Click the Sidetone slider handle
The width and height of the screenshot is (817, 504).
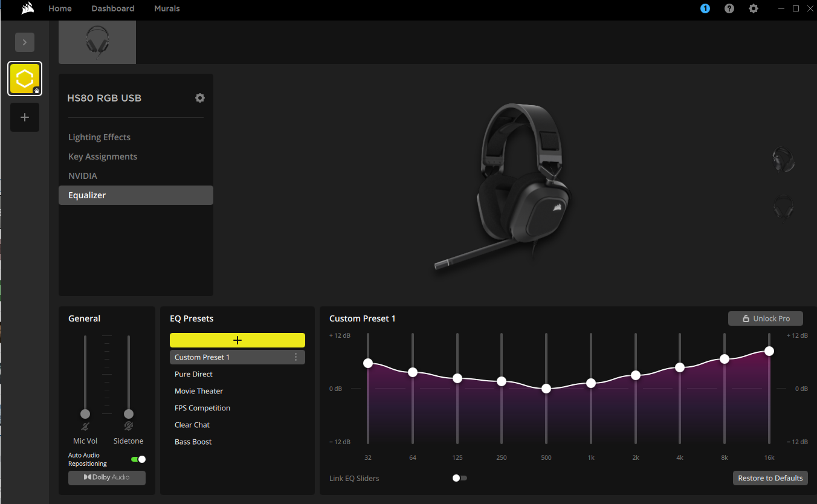[129, 414]
